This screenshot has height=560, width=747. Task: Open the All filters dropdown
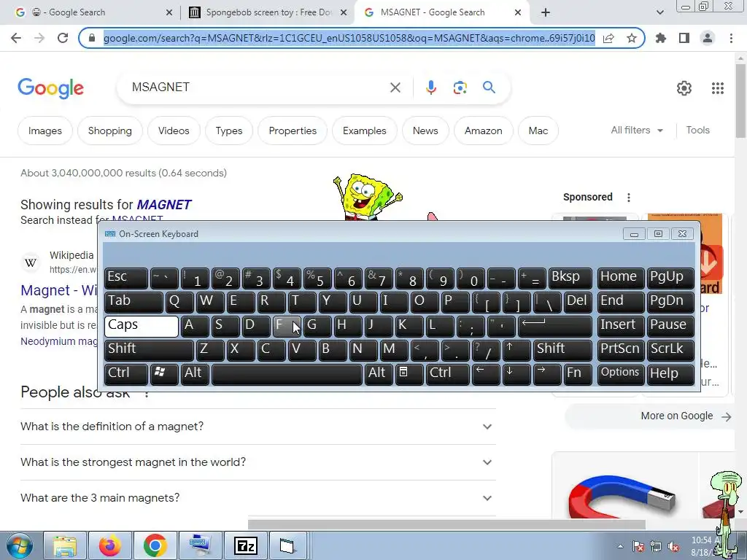tap(637, 131)
